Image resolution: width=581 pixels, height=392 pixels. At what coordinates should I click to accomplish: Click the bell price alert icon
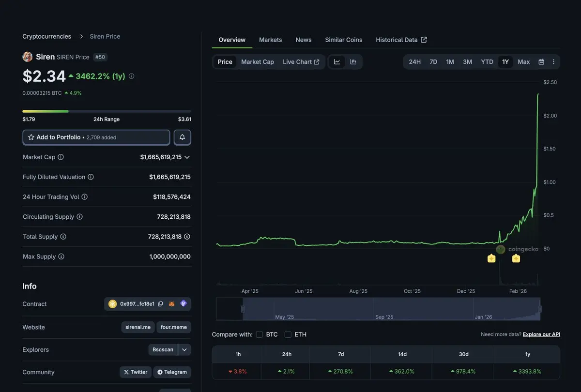(183, 137)
